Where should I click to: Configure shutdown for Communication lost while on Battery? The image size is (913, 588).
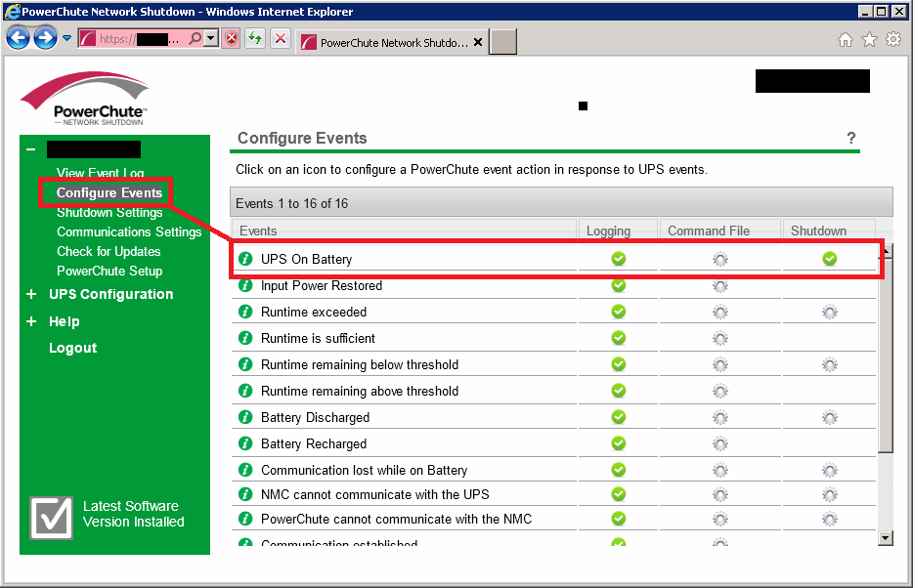click(x=830, y=471)
